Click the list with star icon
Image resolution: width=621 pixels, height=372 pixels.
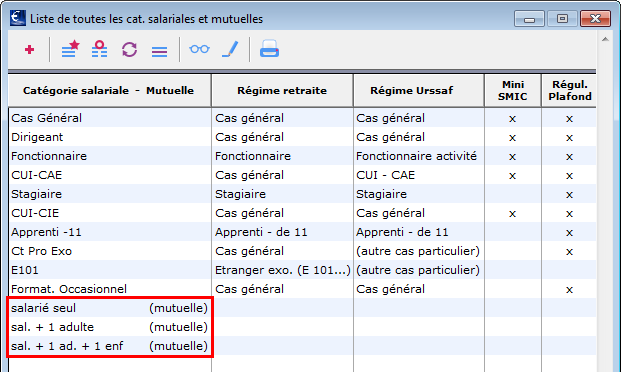pos(70,49)
